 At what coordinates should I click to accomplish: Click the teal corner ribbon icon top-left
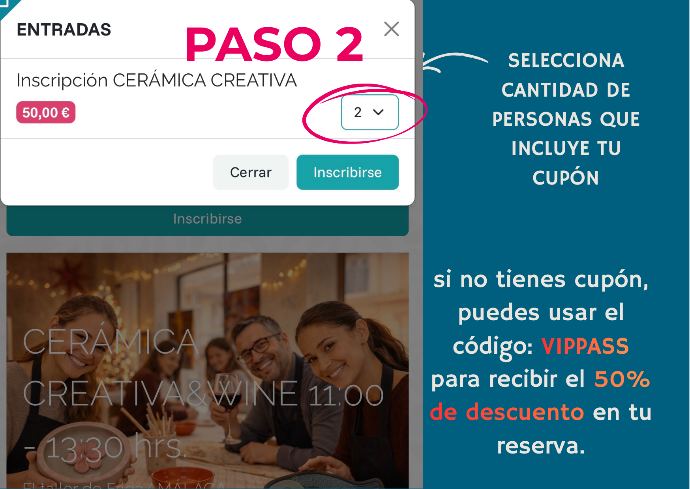pos(8,7)
